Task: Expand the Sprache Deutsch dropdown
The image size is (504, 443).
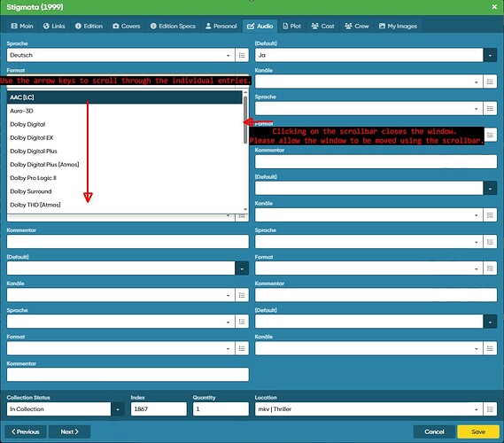Action: [228, 55]
